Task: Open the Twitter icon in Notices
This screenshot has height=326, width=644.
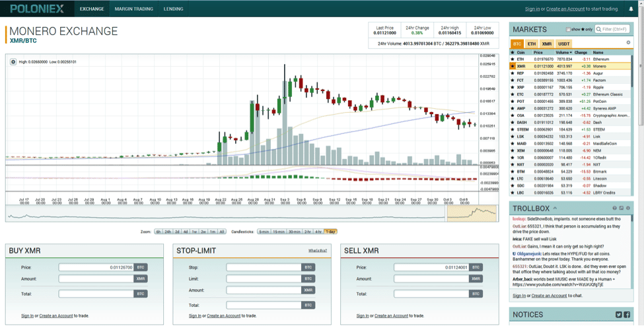Action: coord(619,315)
